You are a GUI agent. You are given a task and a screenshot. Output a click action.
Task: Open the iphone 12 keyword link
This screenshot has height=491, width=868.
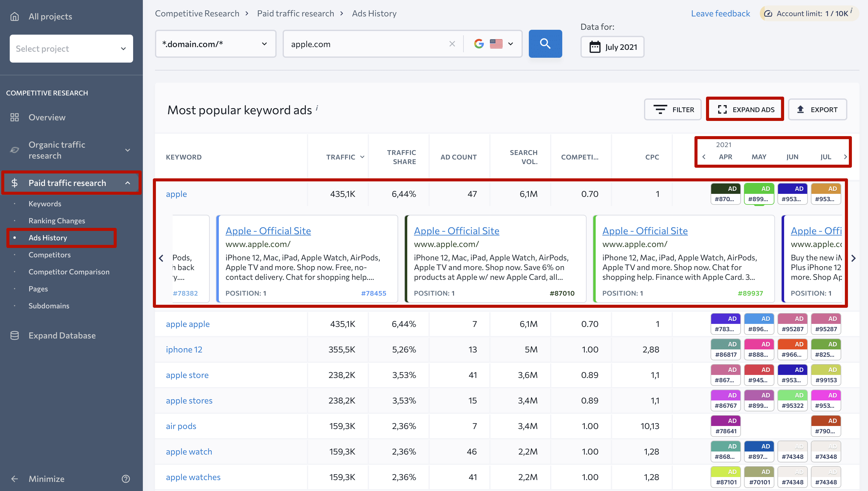[184, 349]
